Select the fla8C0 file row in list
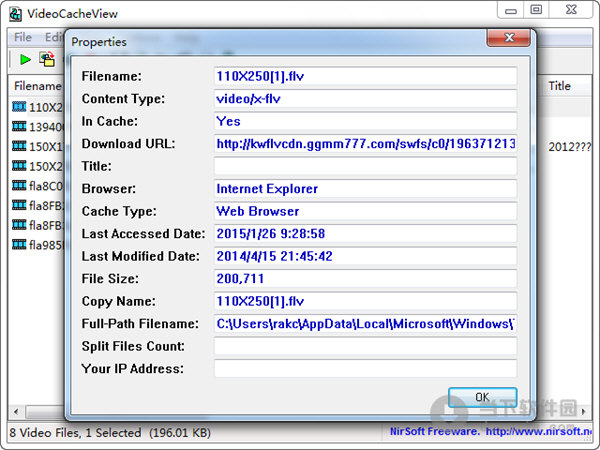Viewport: 600px width, 450px height. [38, 186]
